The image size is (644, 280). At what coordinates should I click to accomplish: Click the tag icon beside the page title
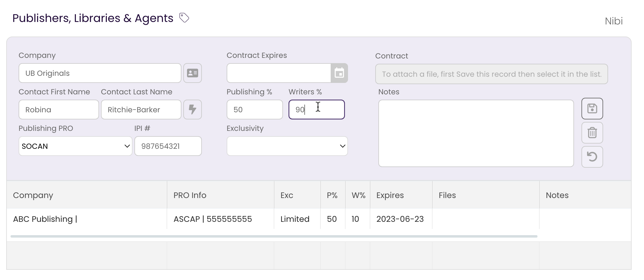(184, 18)
